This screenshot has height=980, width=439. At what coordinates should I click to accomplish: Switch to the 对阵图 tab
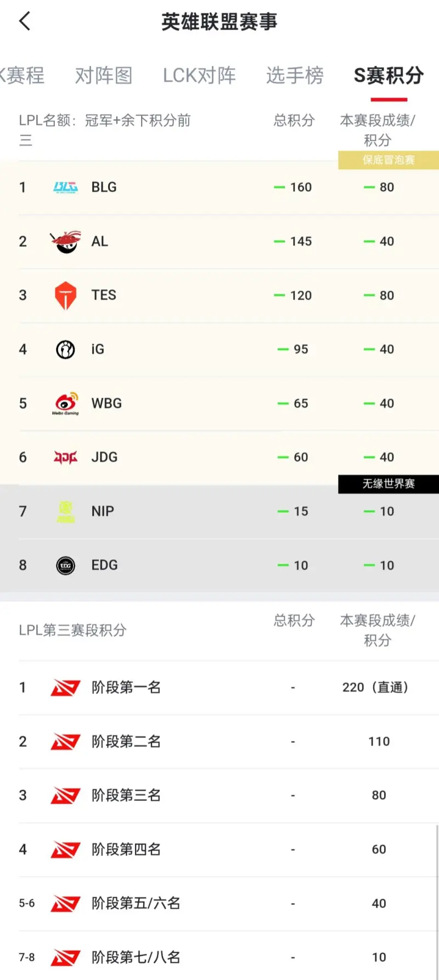(x=103, y=77)
